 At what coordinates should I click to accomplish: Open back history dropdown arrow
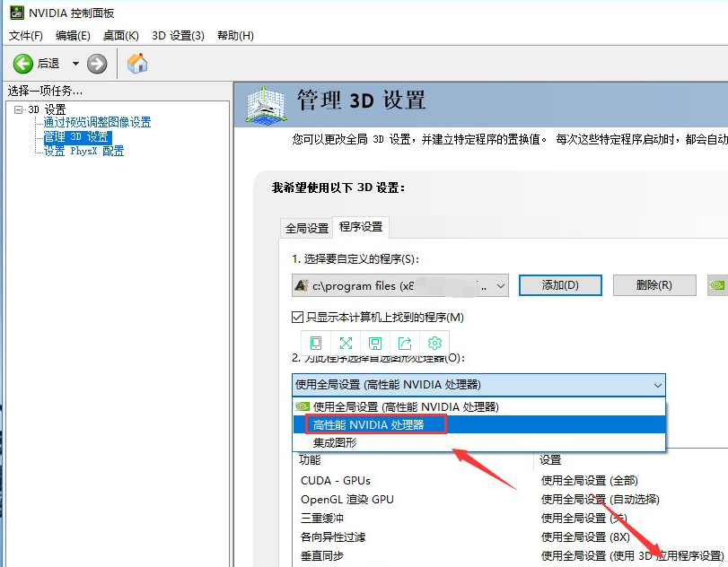pyautogui.click(x=75, y=64)
